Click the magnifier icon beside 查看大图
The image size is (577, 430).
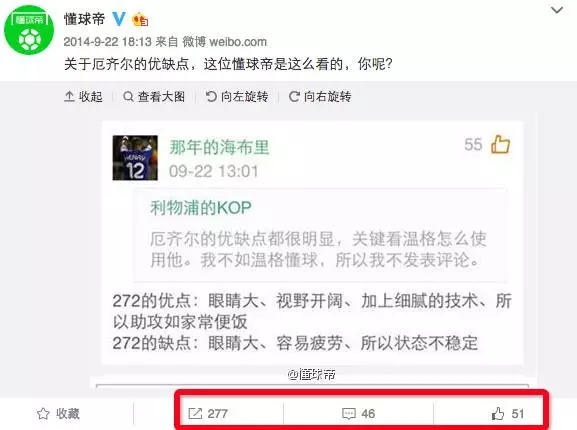coord(128,97)
